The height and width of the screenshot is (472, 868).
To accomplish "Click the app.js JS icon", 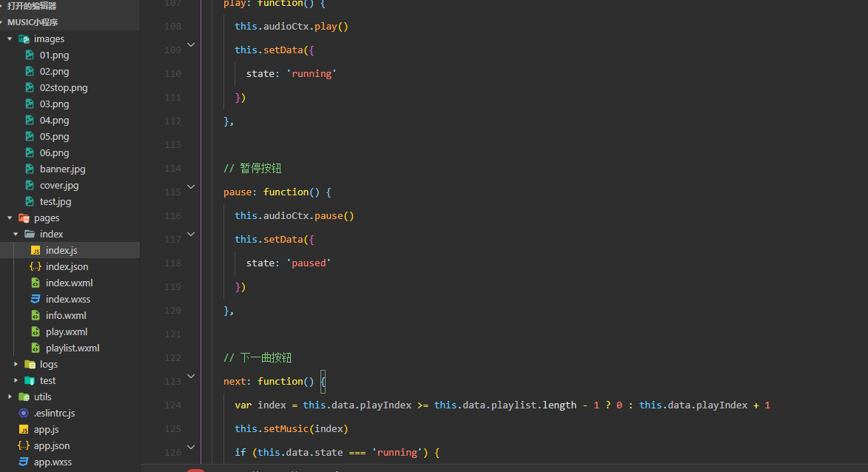I will coord(24,429).
